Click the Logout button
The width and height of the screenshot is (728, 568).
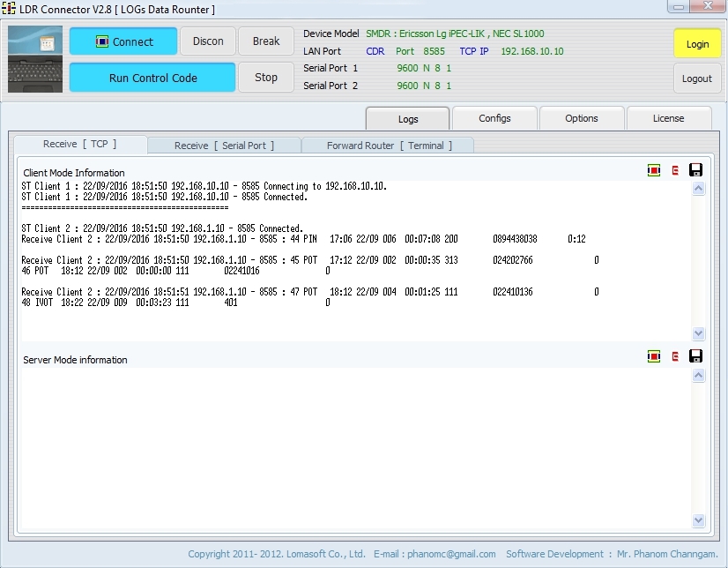[697, 78]
